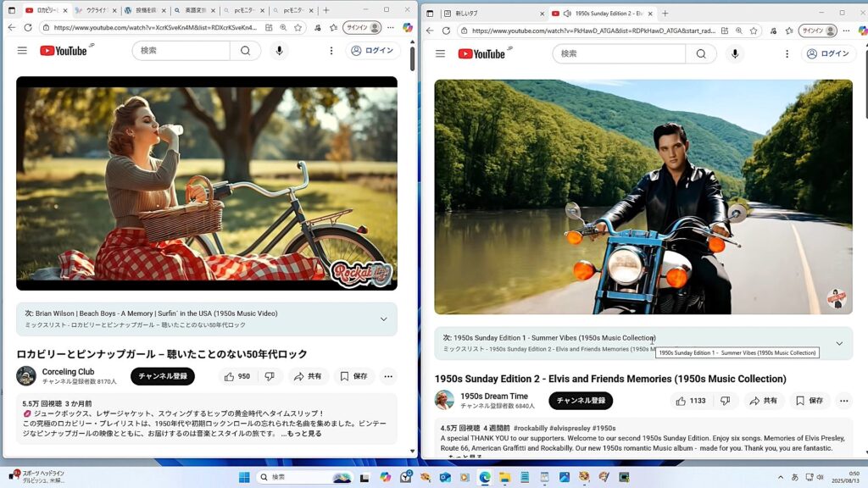The image size is (868, 488).
Task: Go back in right browser window
Action: [430, 30]
